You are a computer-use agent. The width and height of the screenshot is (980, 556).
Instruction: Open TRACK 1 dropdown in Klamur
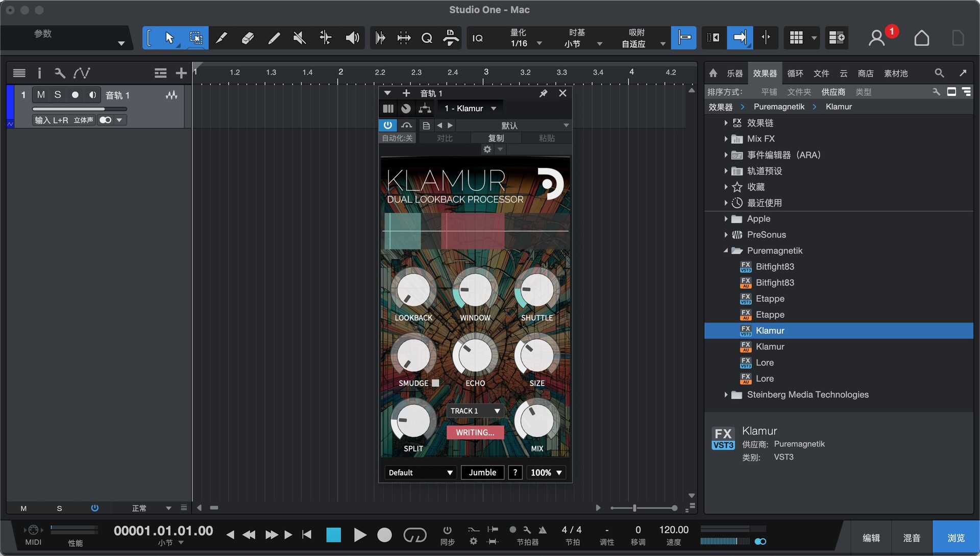(x=475, y=411)
